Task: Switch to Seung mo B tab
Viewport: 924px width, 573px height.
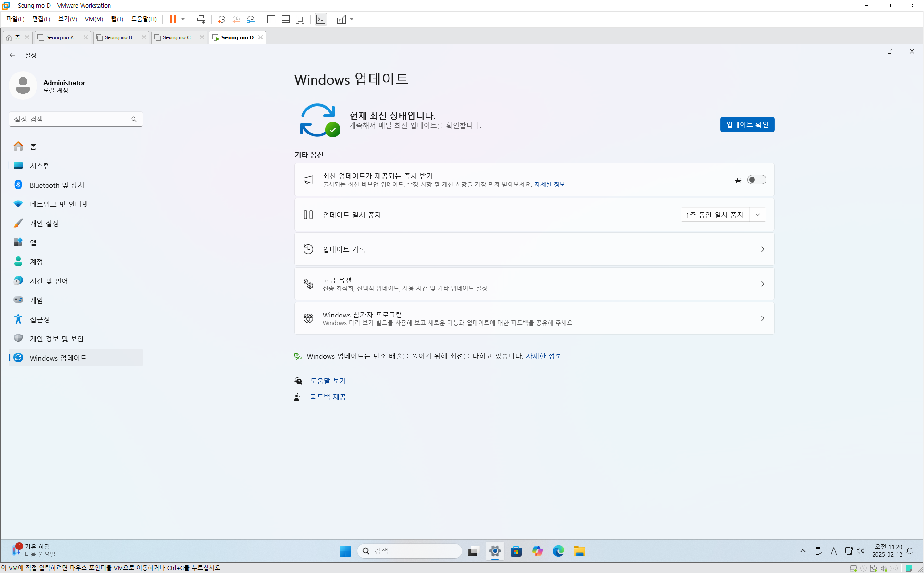Action: 118,37
